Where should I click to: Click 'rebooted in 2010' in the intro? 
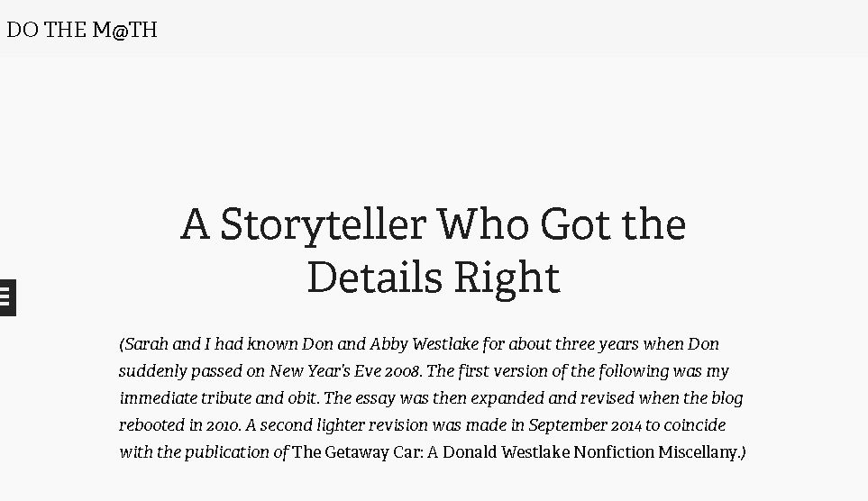(179, 425)
